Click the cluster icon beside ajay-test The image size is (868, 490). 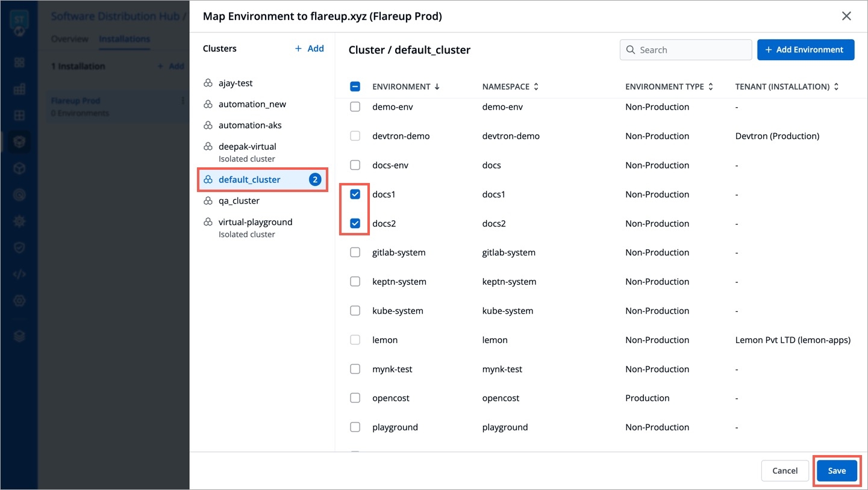coord(208,83)
